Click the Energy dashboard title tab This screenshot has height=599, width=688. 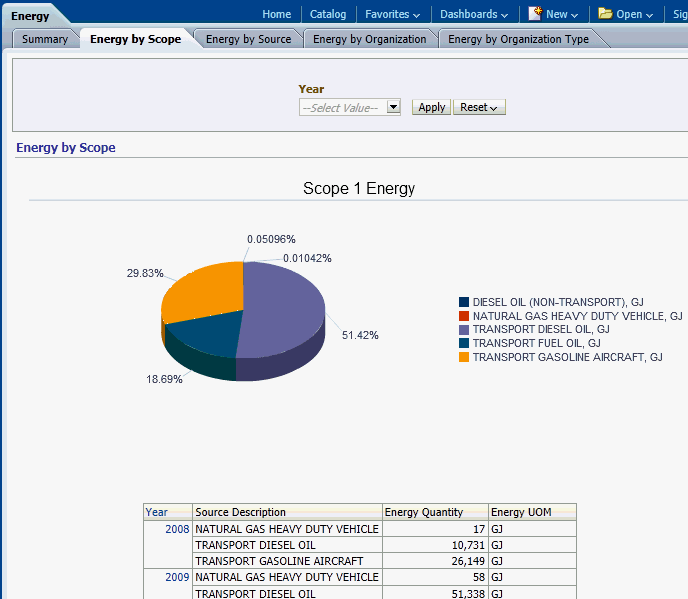point(30,16)
